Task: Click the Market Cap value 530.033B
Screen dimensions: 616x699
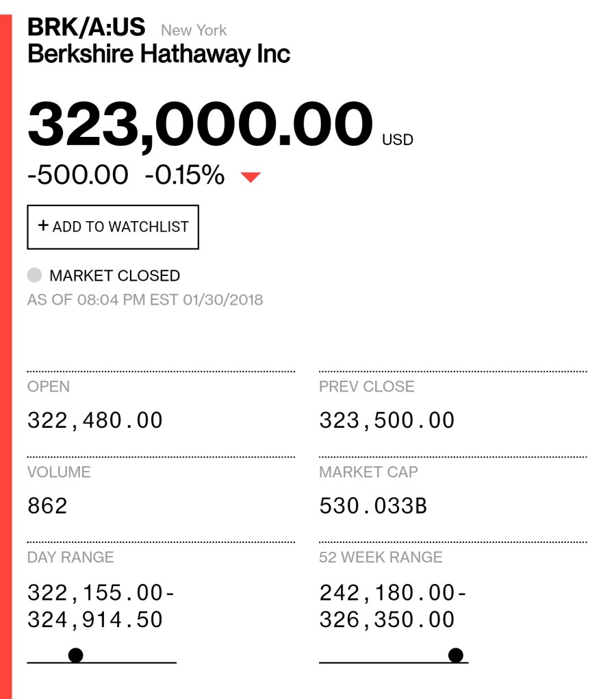Action: tap(373, 506)
